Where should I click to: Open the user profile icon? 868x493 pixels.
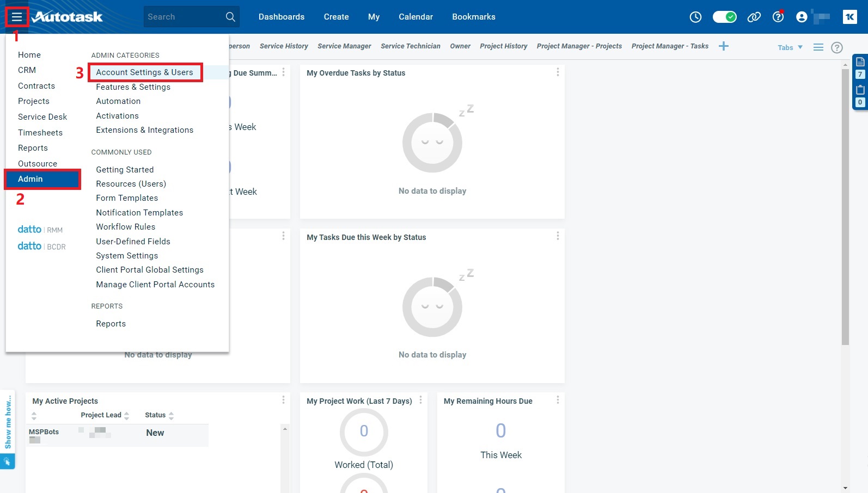[802, 17]
